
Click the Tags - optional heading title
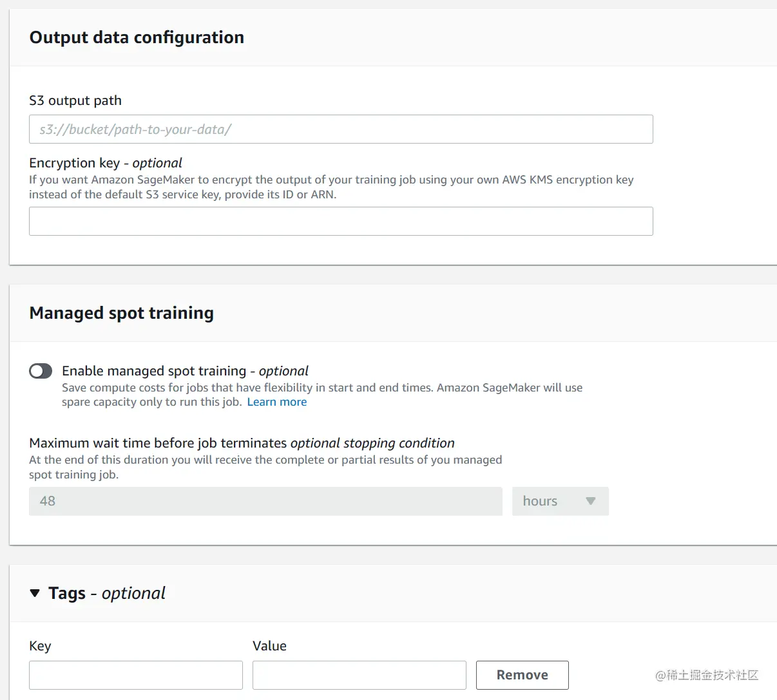(107, 593)
